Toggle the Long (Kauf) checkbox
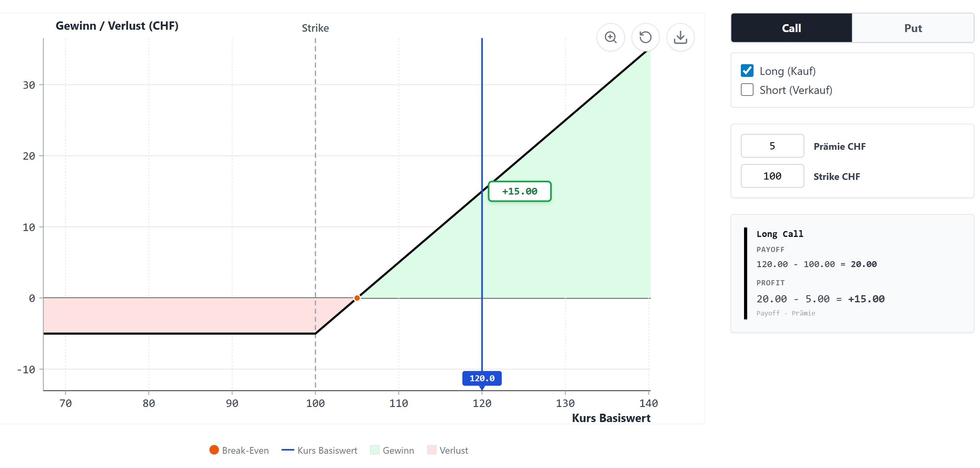980x468 pixels. 747,71
